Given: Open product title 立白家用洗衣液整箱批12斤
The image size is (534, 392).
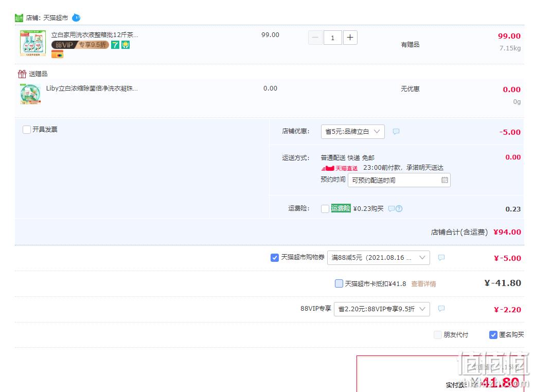Looking at the screenshot, I should [x=95, y=35].
